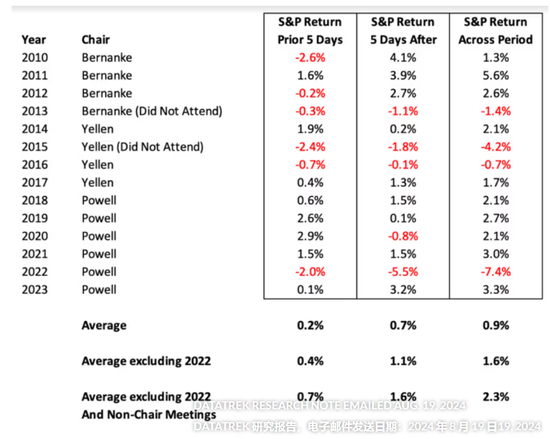Click the 2022 5 days after value -5.5%
The height and width of the screenshot is (439, 550).
(403, 272)
